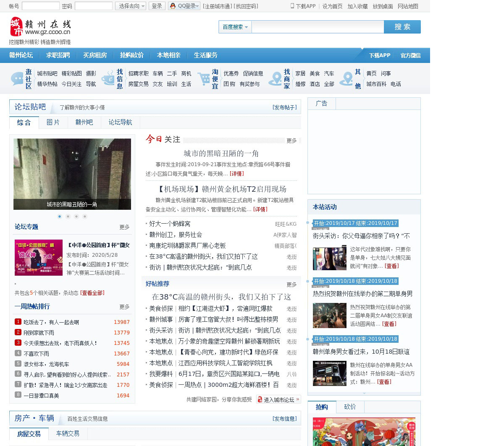Click the 淘便宜 shopping cart icon
504x446 pixels.
tap(204, 78)
